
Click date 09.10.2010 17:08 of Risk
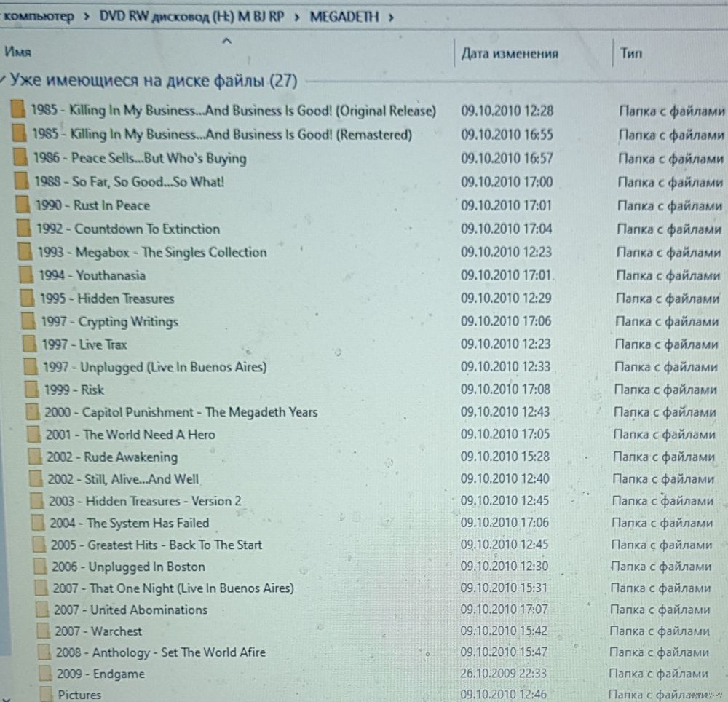point(505,389)
